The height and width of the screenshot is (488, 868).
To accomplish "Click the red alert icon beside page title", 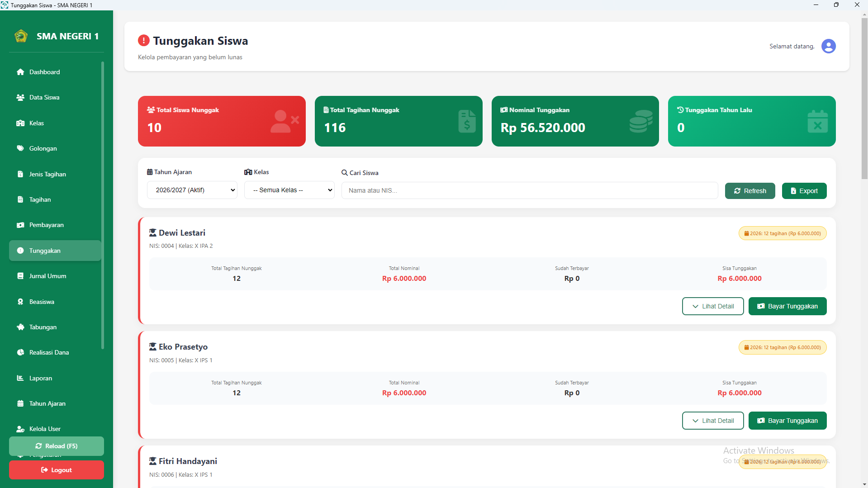I will [x=143, y=41].
